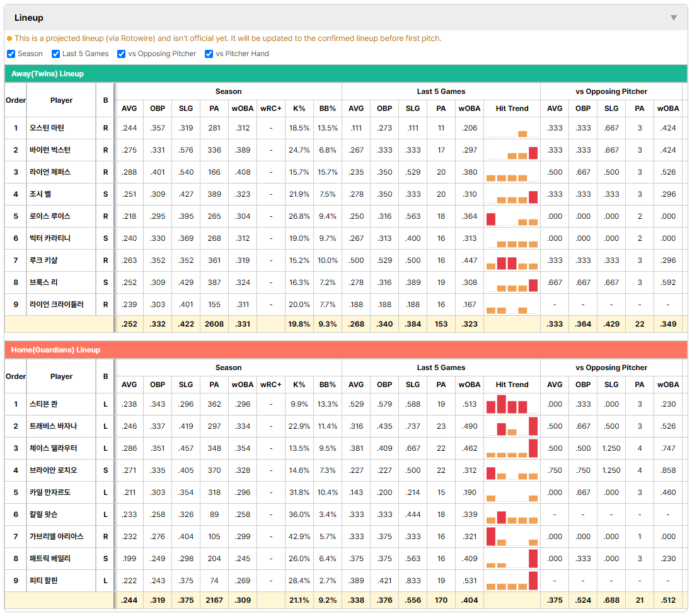This screenshot has height=616, width=692.
Task: Click the hit trend chart for 스티븐 콴
Action: 512,404
